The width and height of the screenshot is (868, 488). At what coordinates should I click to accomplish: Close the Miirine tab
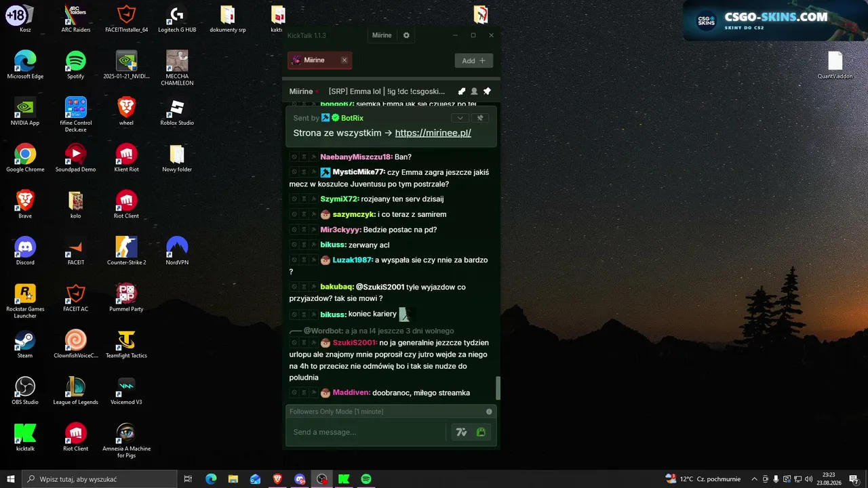[x=344, y=60]
